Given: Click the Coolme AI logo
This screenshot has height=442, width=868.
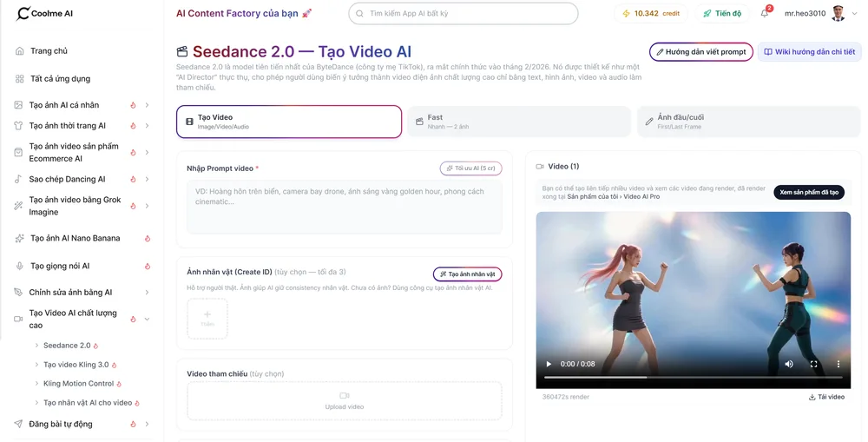Looking at the screenshot, I should click(44, 13).
